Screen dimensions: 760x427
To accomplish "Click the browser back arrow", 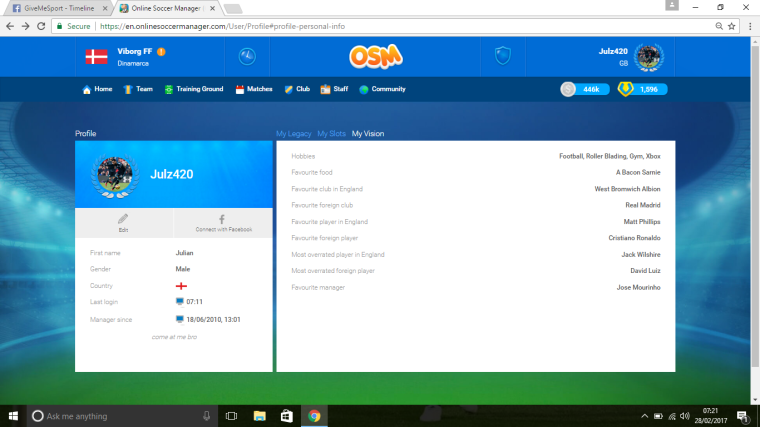I will (10, 26).
